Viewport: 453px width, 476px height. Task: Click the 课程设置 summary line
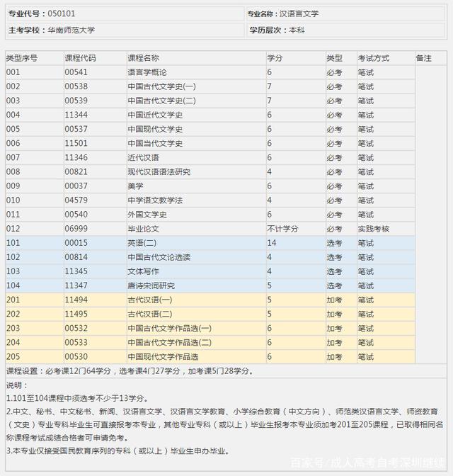[130, 371]
